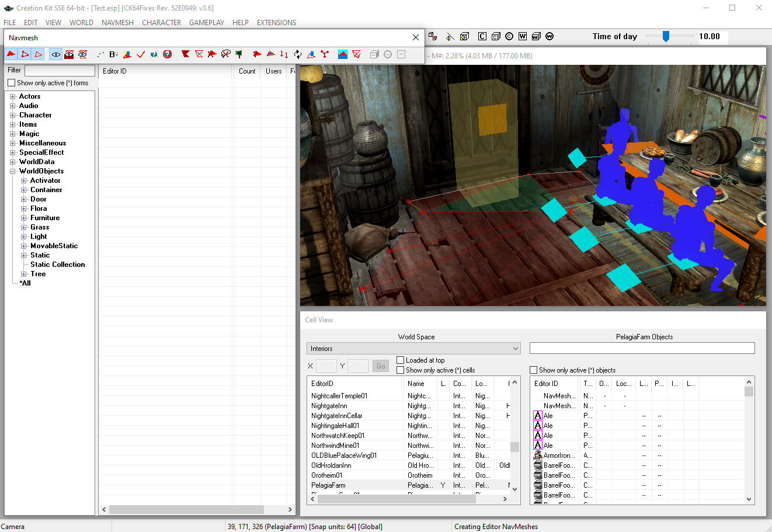Screen dimensions: 772x532
Task: Sort cells by Name column header
Action: tap(420, 384)
